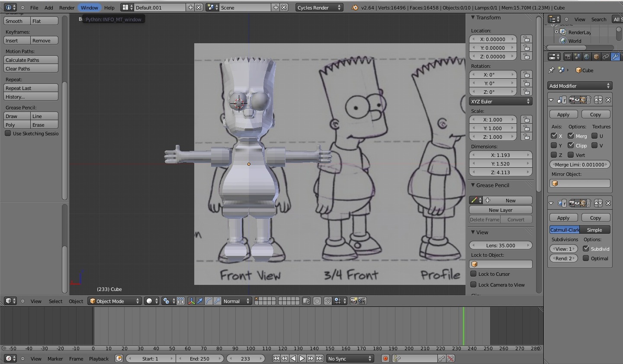This screenshot has width=623, height=364.
Task: Click the Calculate Paths button
Action: pos(31,60)
